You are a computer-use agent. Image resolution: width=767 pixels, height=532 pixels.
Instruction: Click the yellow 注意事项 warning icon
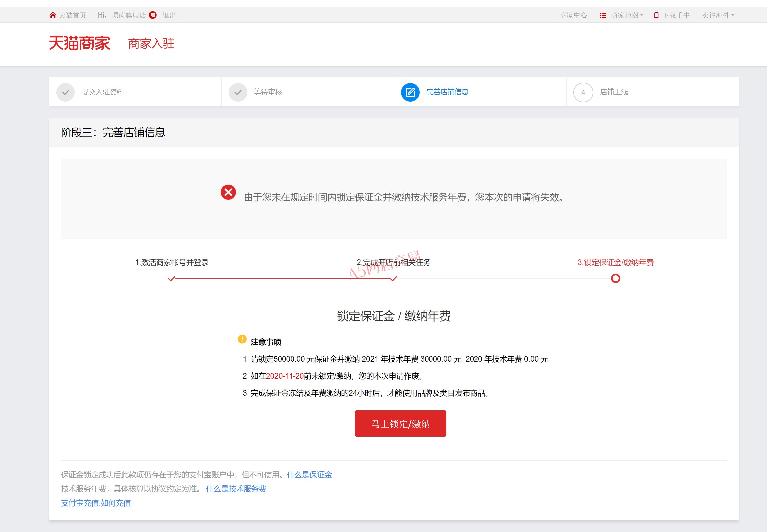(x=242, y=339)
